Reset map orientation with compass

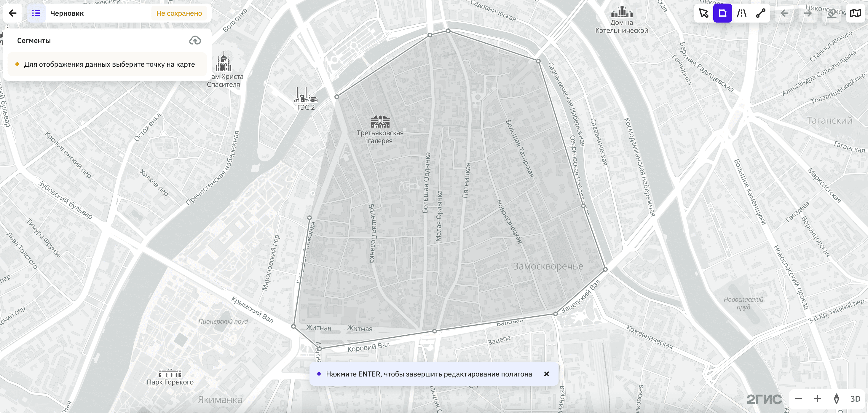[836, 399]
